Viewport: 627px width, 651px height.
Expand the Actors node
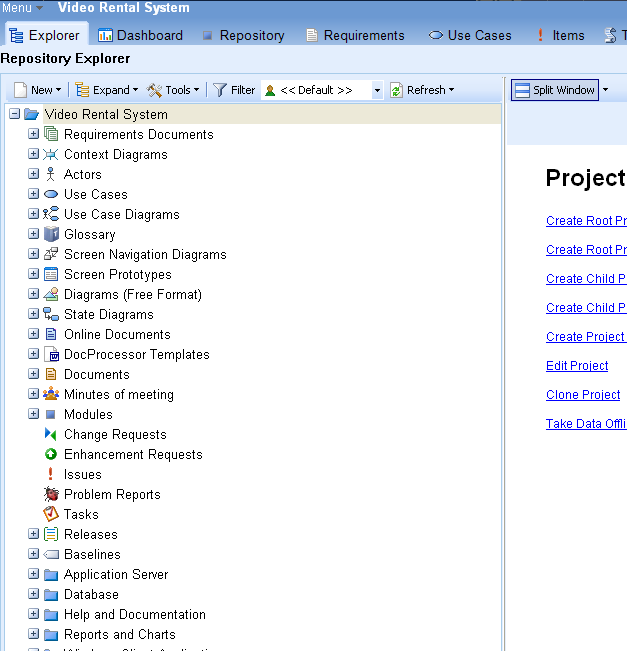[x=34, y=174]
